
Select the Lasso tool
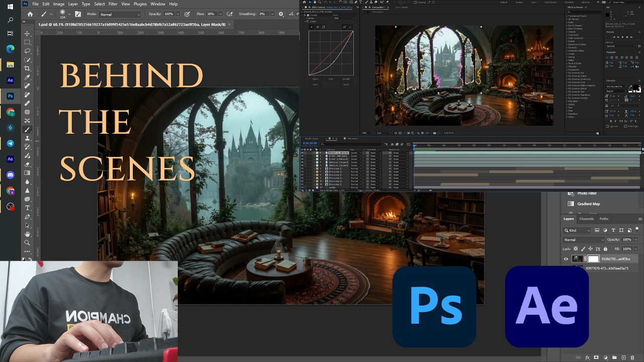click(28, 51)
